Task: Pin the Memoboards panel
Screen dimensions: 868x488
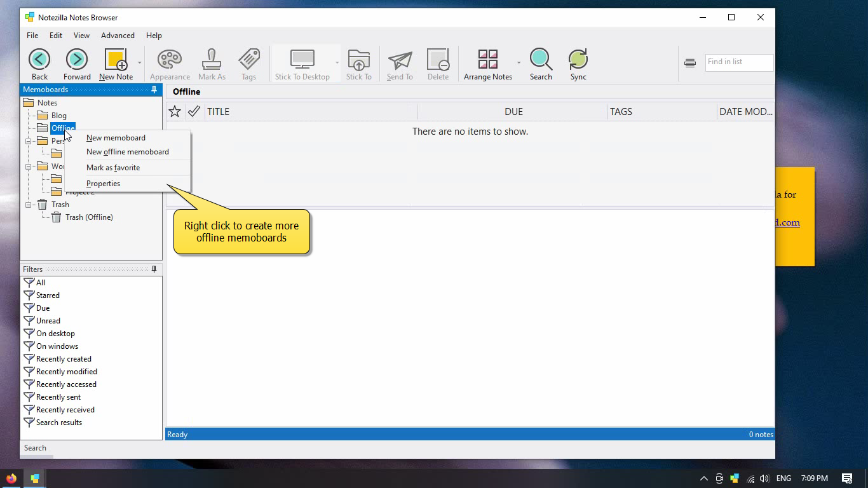Action: (x=154, y=90)
